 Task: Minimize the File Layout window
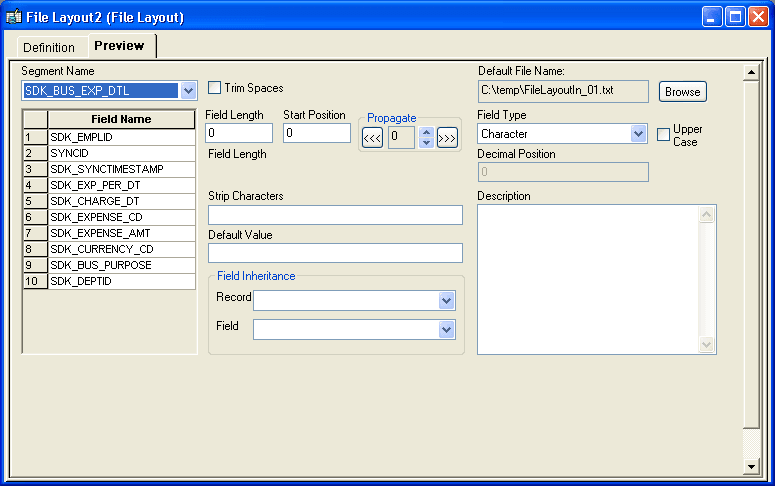712,17
